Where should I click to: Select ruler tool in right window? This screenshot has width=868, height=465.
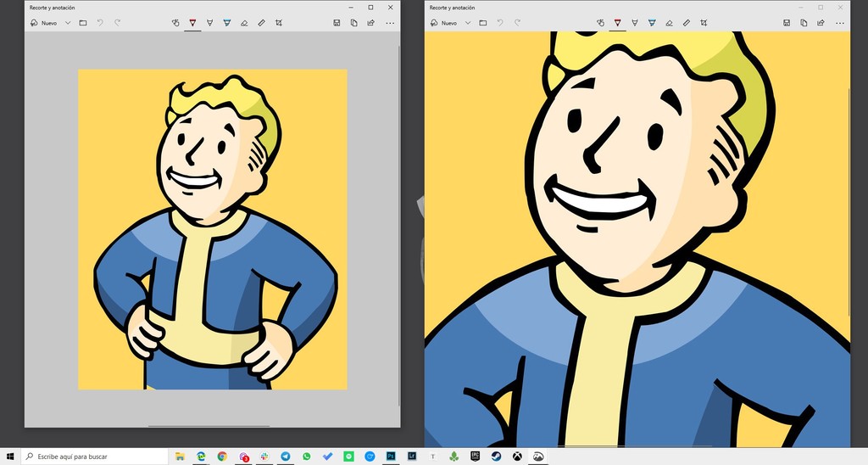687,23
